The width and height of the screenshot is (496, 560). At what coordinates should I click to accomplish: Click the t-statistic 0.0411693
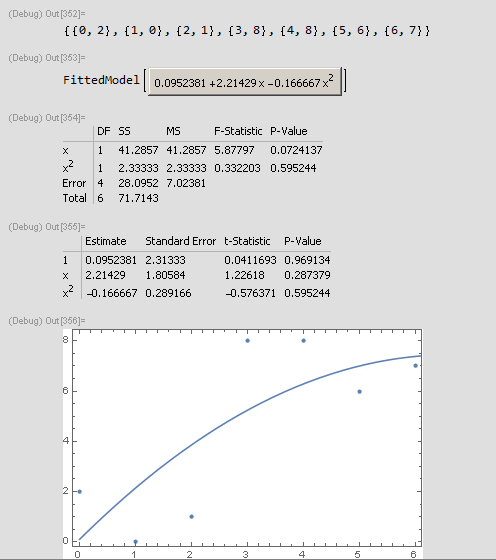click(x=250, y=260)
